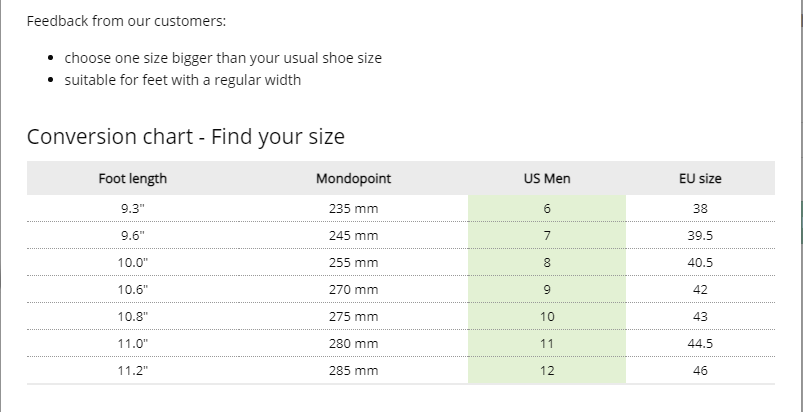Select the EU size 44.5 cell

pyautogui.click(x=700, y=343)
